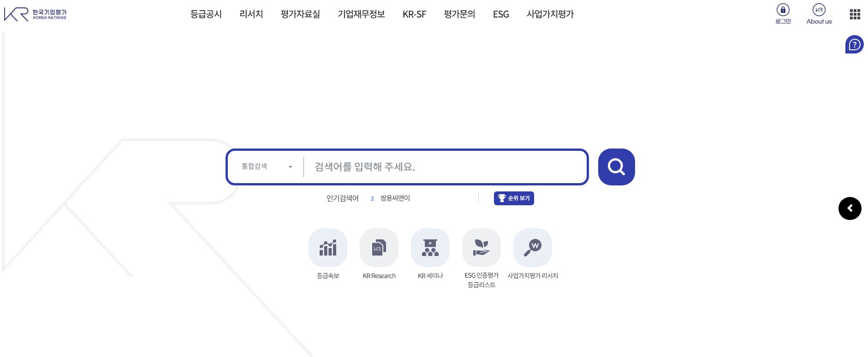Open the 등급속보 chart icon
Viewport: 868px width, 357px height.
click(328, 248)
